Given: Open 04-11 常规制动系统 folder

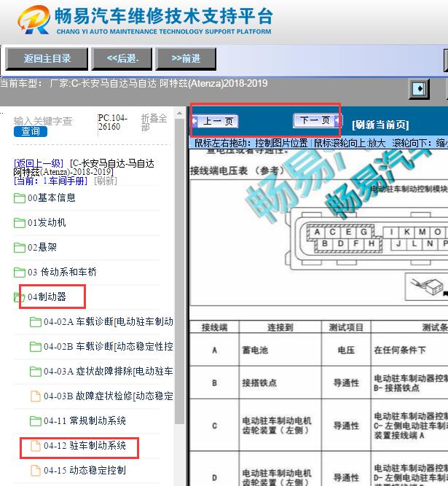Looking at the screenshot, I should tap(85, 421).
